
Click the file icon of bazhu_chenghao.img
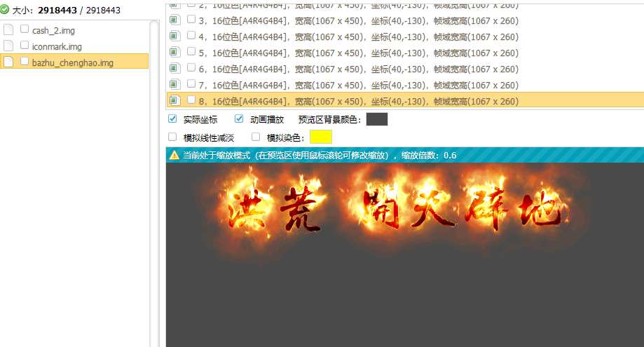pos(8,62)
